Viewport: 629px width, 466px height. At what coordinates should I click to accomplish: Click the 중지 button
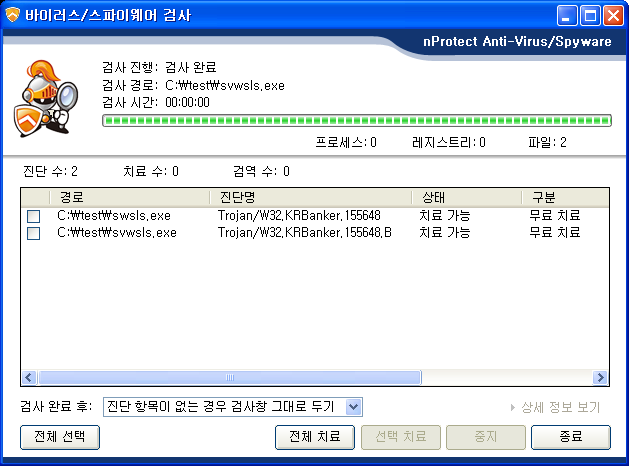point(486,437)
